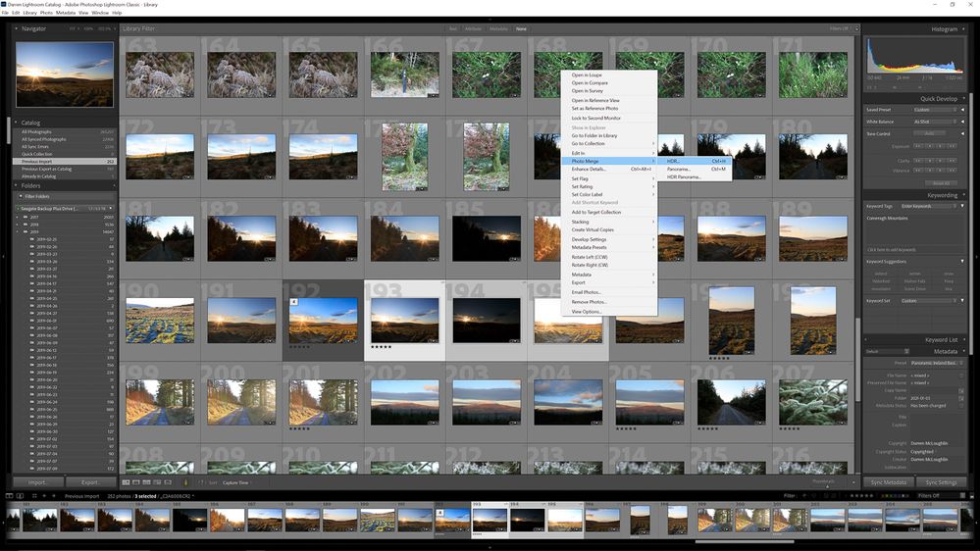
Task: Expand the Keyword List panel
Action: [963, 340]
